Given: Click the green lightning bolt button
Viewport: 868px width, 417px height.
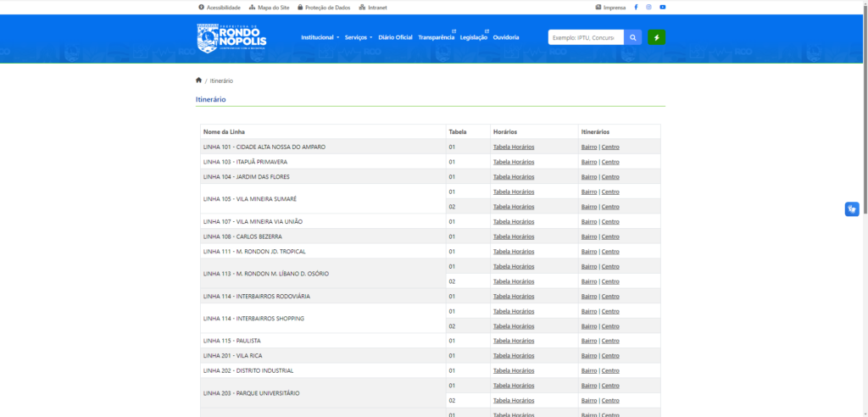Looking at the screenshot, I should coord(656,37).
